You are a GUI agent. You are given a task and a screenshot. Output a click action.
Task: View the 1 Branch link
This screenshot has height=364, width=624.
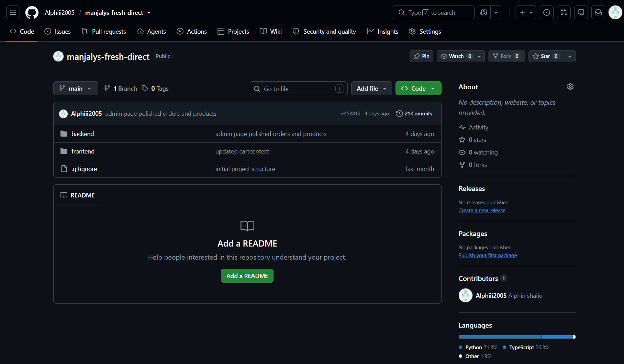coord(121,89)
